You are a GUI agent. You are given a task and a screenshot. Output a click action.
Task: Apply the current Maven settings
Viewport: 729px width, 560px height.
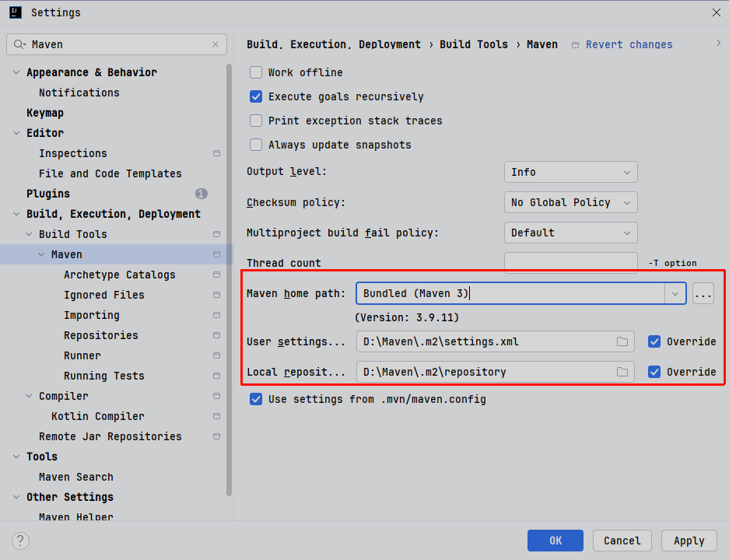pos(689,541)
